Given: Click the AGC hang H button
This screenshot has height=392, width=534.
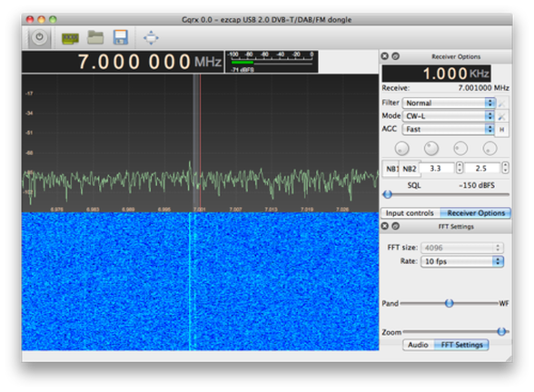Looking at the screenshot, I should [502, 130].
